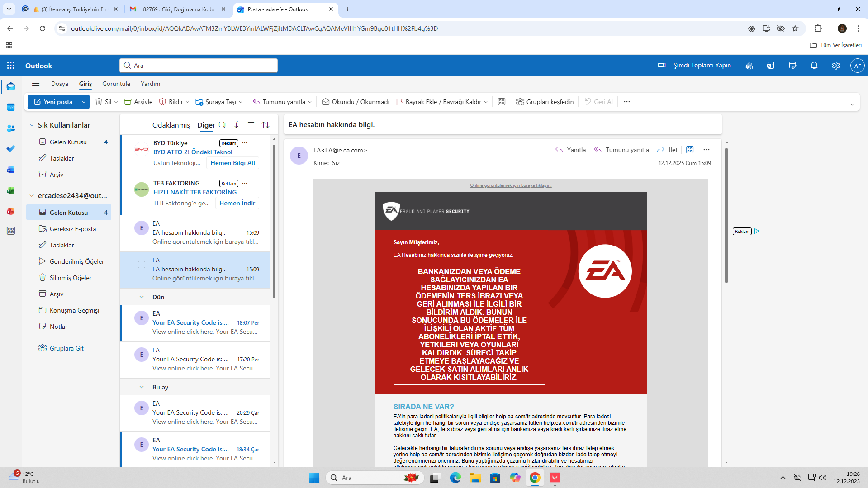Collapse the Sık Kullanılanlar folder group
The height and width of the screenshot is (488, 868).
click(32, 125)
